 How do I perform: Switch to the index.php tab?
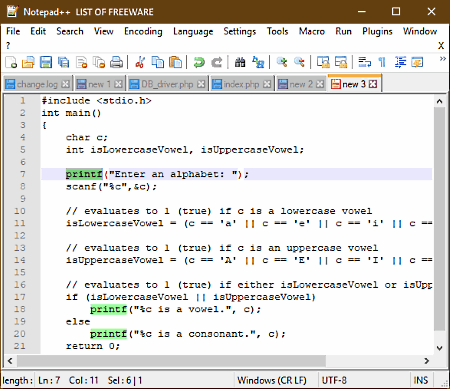pos(241,84)
